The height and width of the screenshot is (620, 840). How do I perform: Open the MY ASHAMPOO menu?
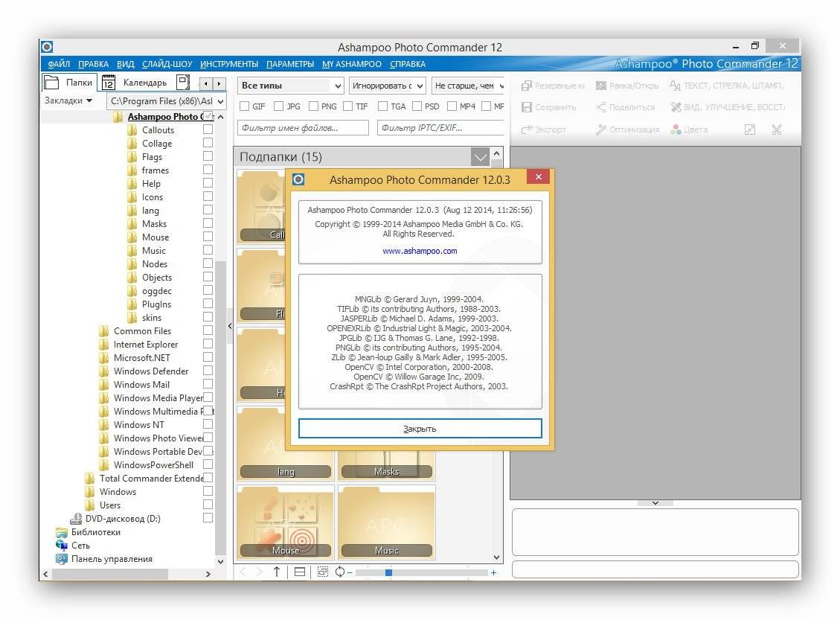pos(352,64)
